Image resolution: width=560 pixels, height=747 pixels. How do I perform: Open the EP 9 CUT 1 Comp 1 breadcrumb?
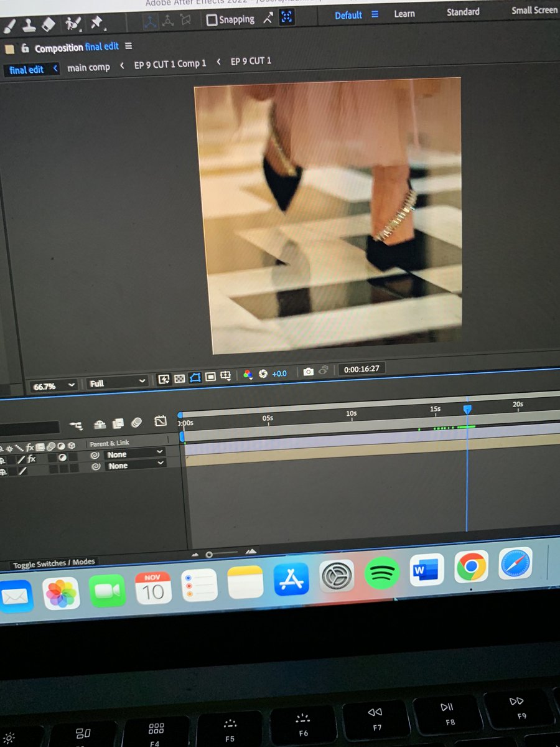coord(170,64)
